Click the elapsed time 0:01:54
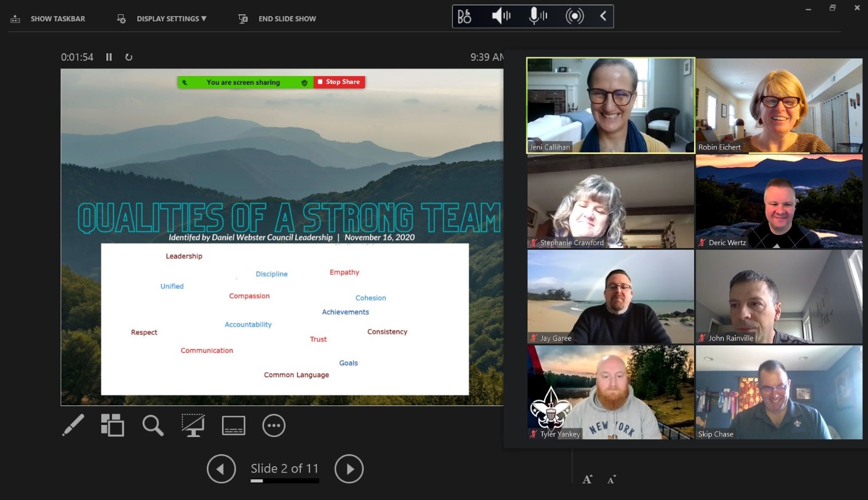The width and height of the screenshot is (868, 500). tap(77, 57)
